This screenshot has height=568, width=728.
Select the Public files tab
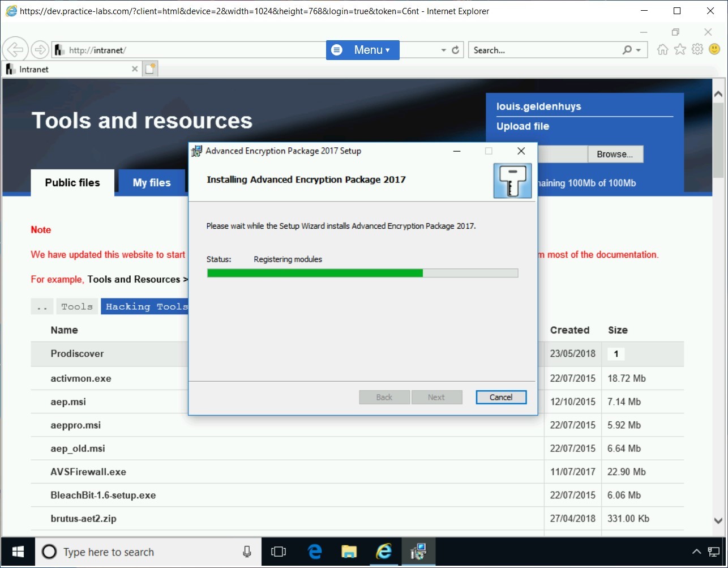pyautogui.click(x=72, y=182)
